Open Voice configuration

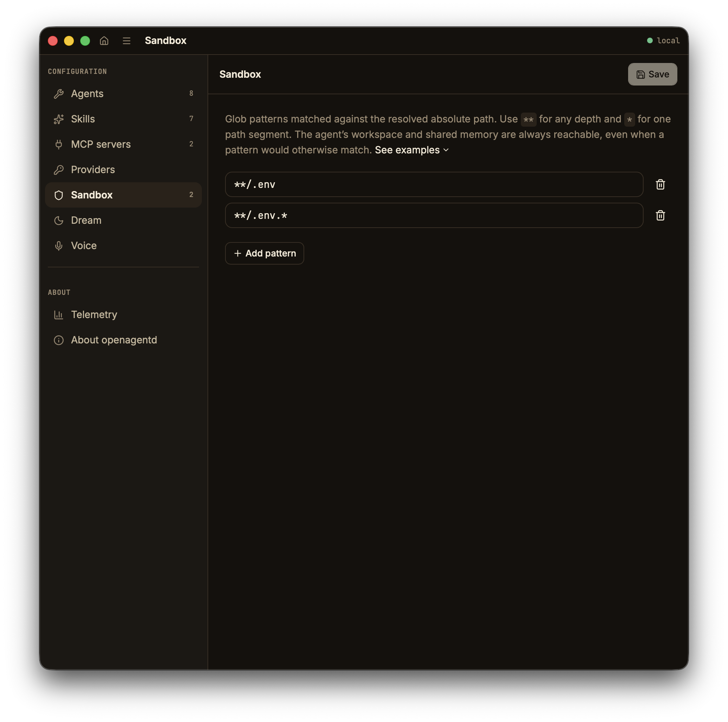pyautogui.click(x=123, y=246)
